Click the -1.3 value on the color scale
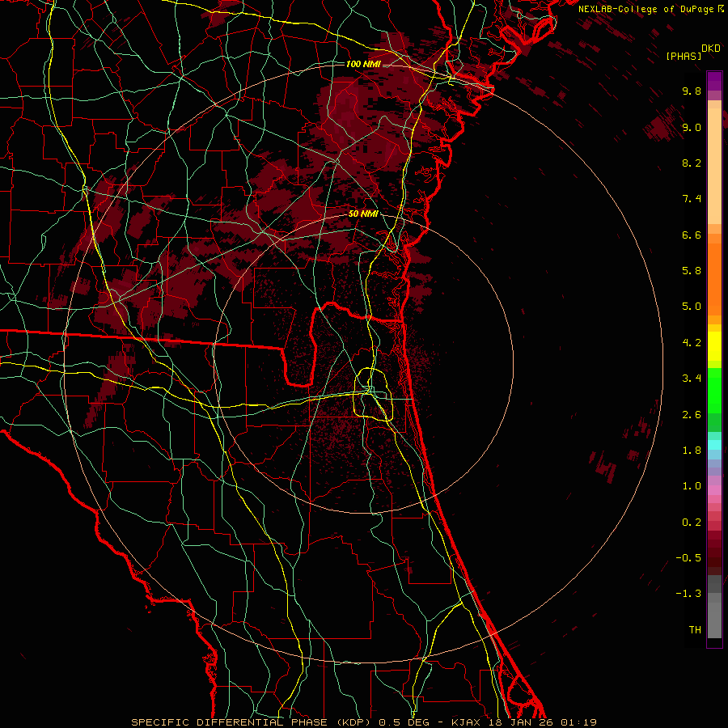Image resolution: width=728 pixels, height=728 pixels. 688,594
